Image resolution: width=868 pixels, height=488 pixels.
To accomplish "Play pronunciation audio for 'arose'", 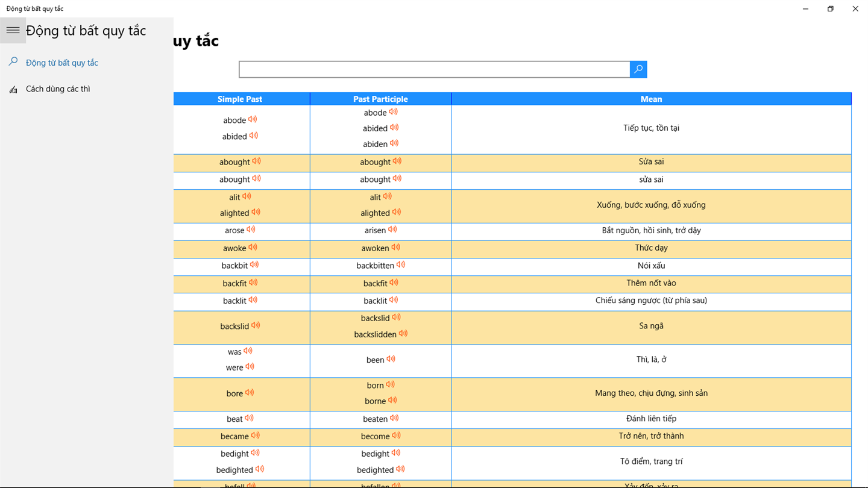I will point(251,230).
